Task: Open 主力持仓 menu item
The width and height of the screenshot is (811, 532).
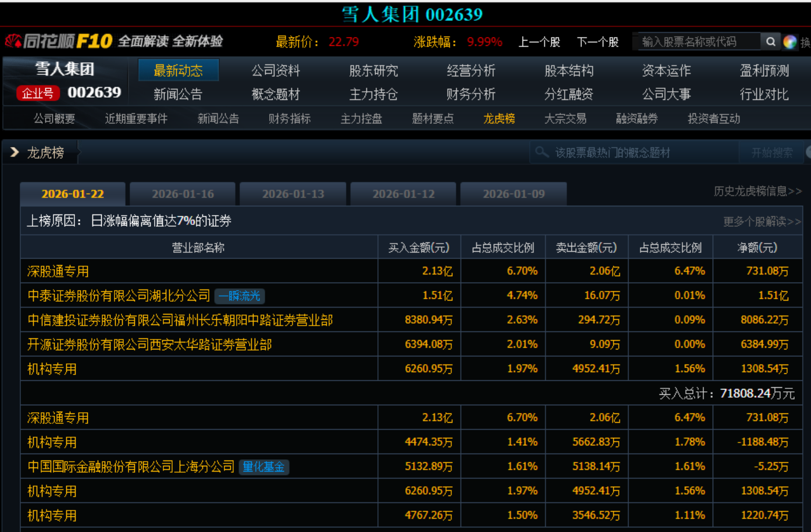Action: coord(373,94)
